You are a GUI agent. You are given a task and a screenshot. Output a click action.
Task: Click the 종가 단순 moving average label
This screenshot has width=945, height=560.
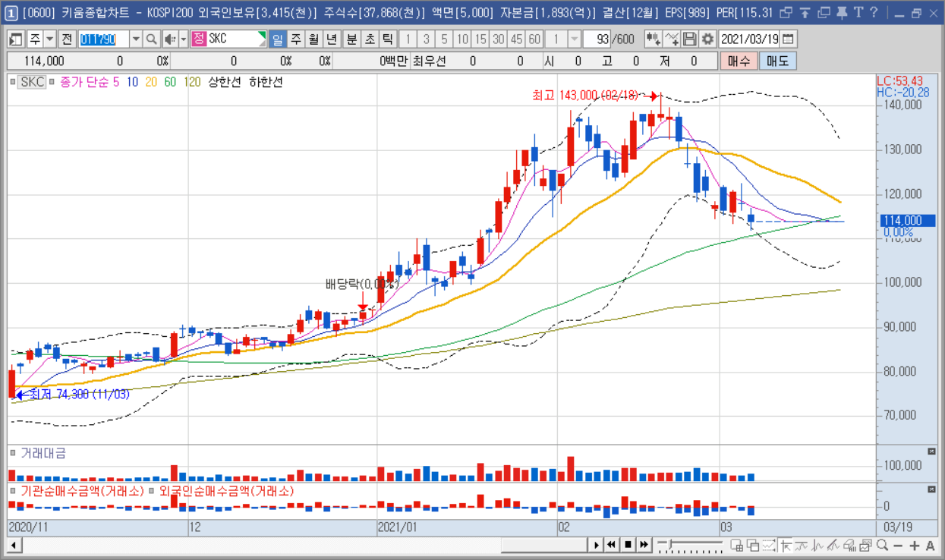point(86,82)
